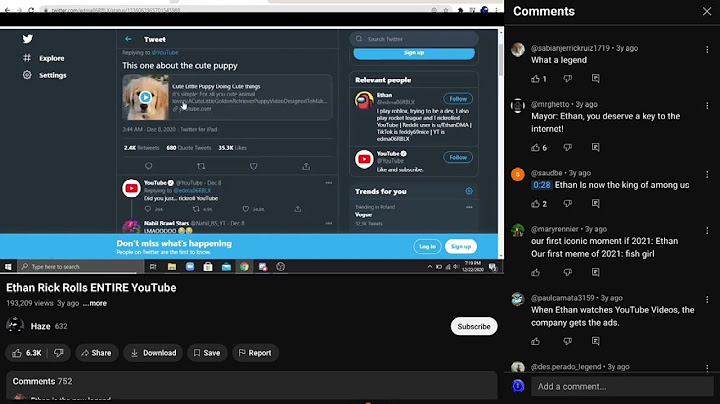Open the 2.4K Retweets list
The image size is (720, 404).
[x=141, y=148]
